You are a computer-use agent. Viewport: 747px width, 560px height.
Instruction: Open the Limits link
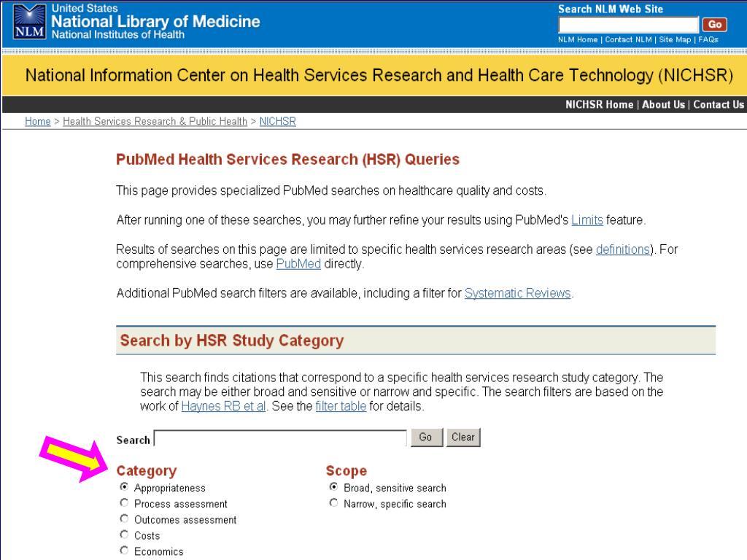[x=587, y=220]
